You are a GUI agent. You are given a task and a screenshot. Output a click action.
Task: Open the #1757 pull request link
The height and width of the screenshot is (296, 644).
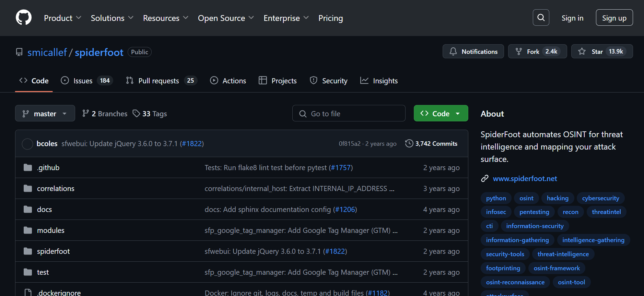pyautogui.click(x=341, y=168)
